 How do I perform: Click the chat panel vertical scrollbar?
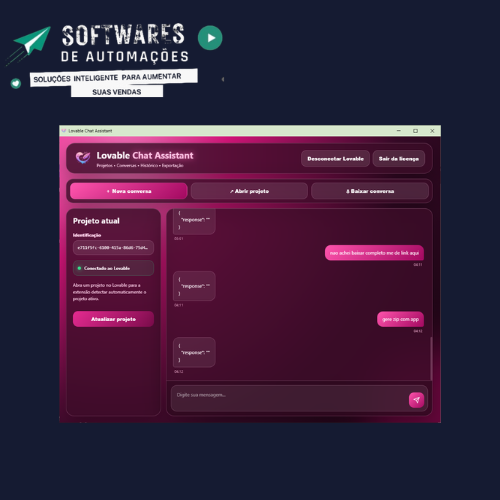click(431, 358)
